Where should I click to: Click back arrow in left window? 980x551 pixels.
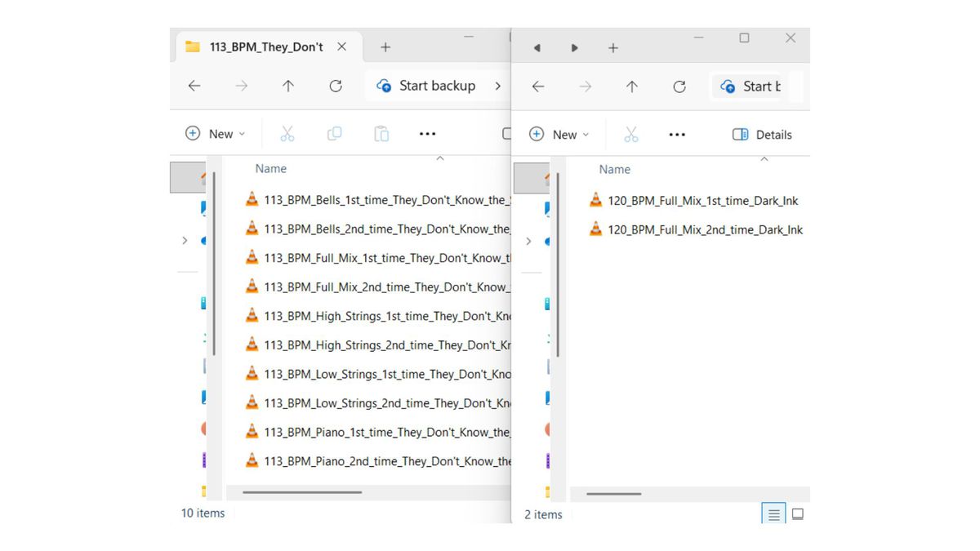194,86
